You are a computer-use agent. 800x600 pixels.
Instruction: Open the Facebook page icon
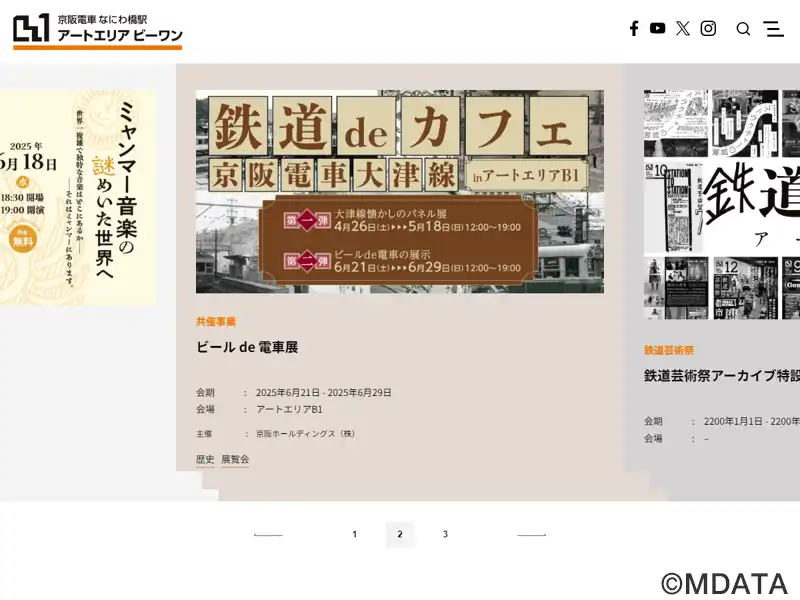coord(634,29)
